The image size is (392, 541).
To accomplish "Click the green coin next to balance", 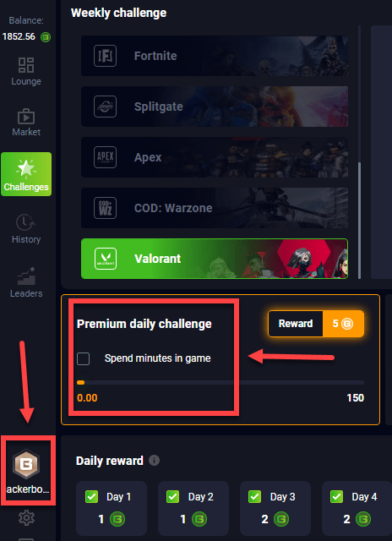I will 46,37.
